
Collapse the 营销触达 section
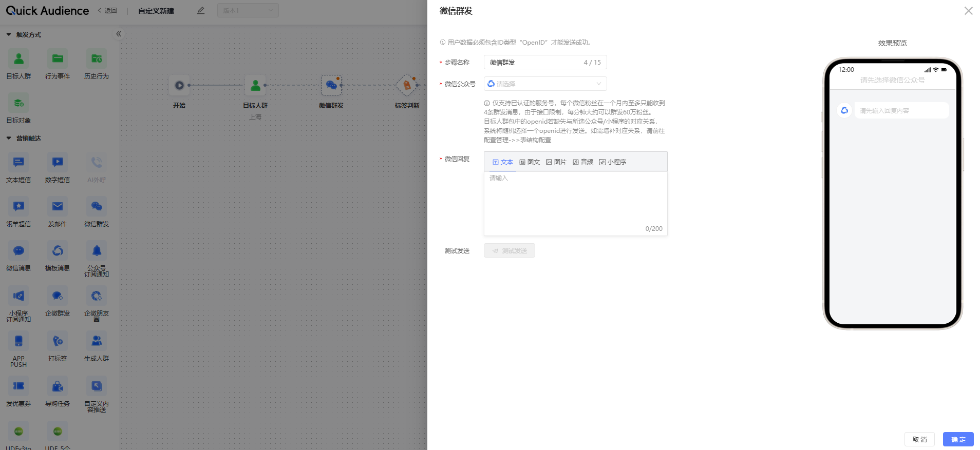point(9,138)
